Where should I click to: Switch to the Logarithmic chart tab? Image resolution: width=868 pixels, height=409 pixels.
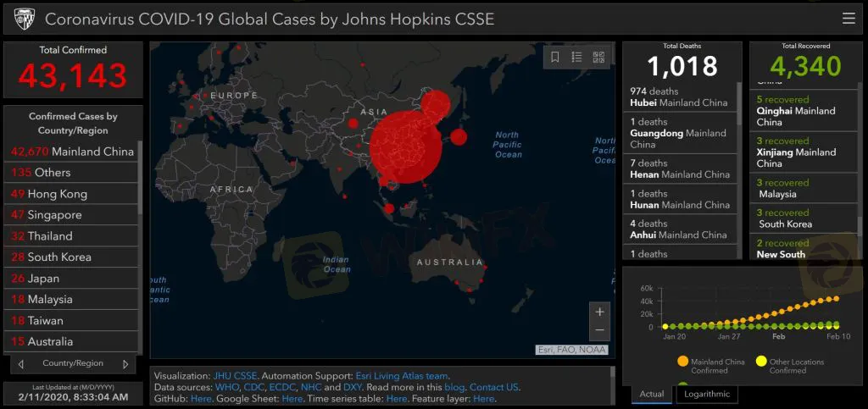707,394
